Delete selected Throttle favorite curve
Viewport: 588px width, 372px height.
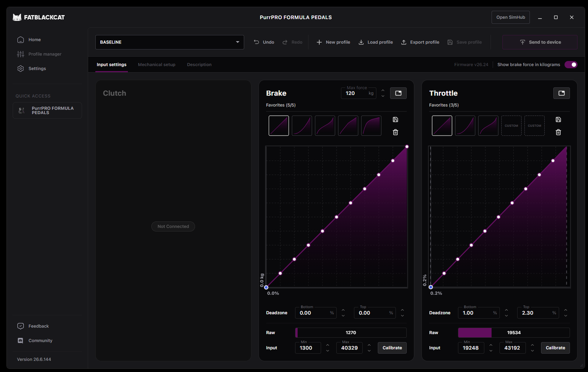[x=558, y=132]
